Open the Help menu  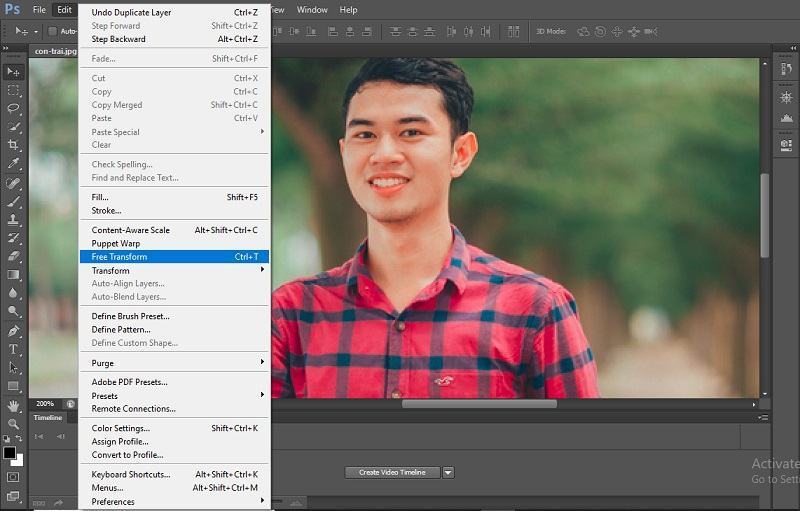(x=348, y=10)
